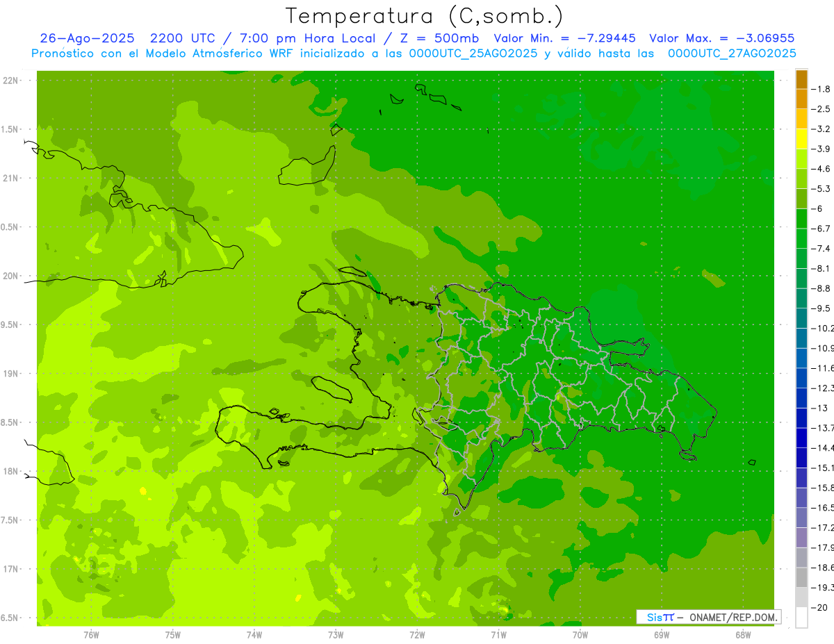This screenshot has height=644, width=834.
Task: Click the '7.5N' axis label
Action: [10, 520]
